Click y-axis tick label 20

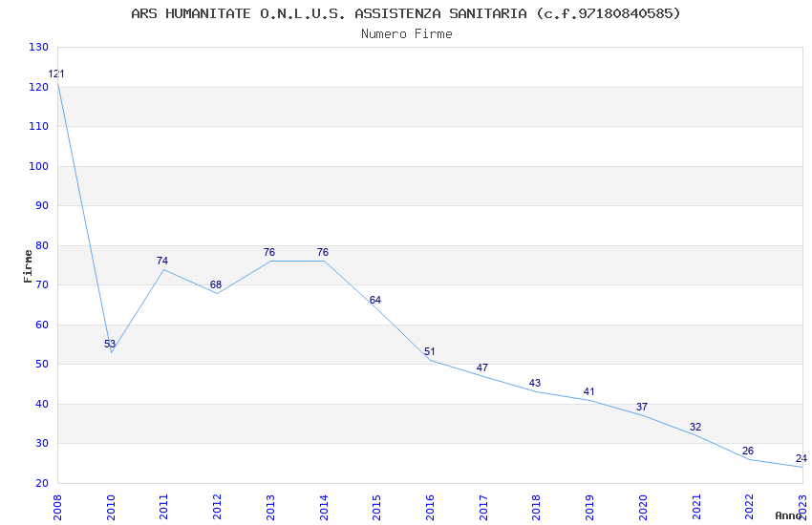42,483
